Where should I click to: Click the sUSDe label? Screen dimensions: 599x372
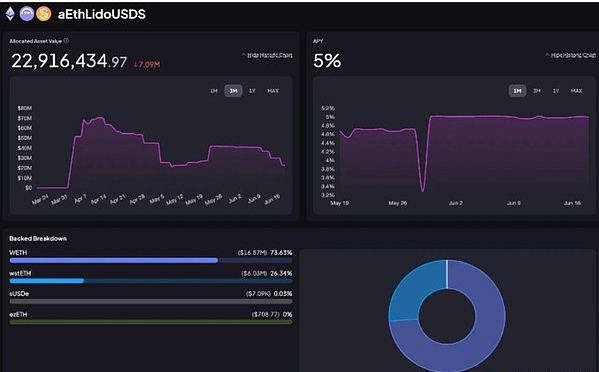[19, 294]
